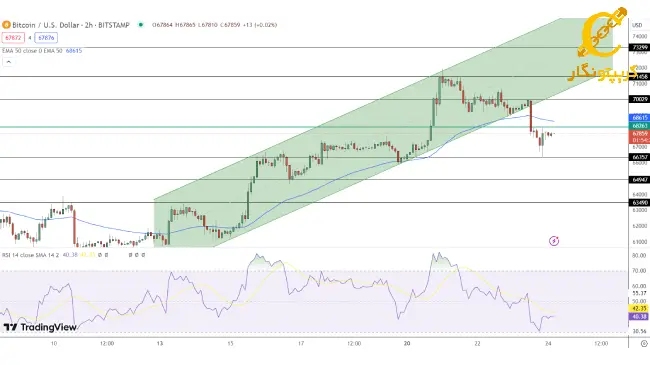Click date 22 on the time axis
This screenshot has width=650, height=365.
click(478, 343)
